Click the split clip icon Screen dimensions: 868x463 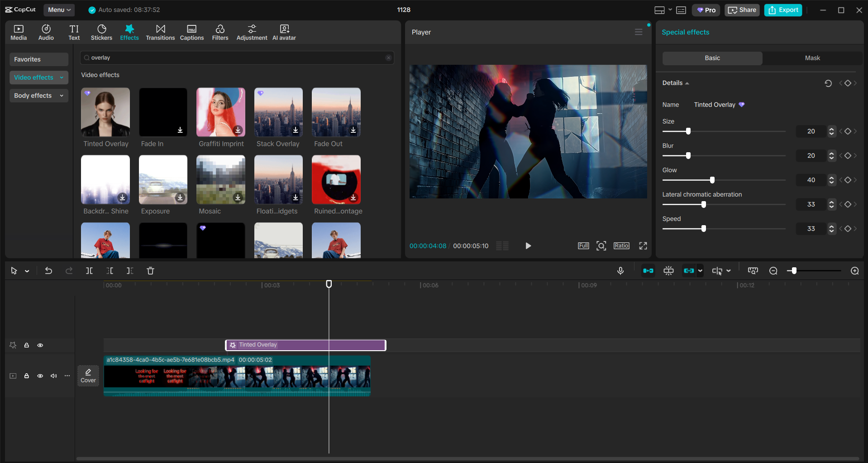pyautogui.click(x=89, y=270)
